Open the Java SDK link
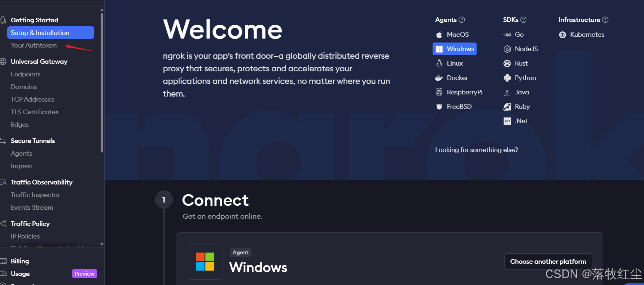 click(x=522, y=92)
